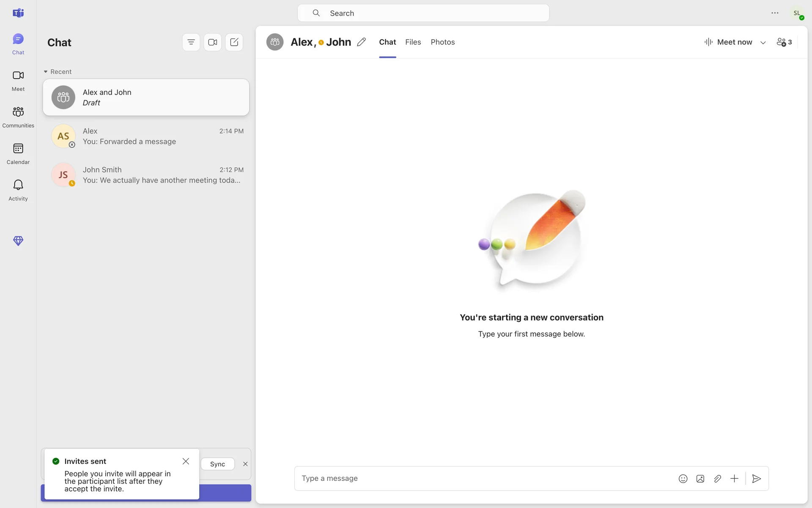Switch to the Photos tab
The width and height of the screenshot is (812, 508).
(442, 42)
